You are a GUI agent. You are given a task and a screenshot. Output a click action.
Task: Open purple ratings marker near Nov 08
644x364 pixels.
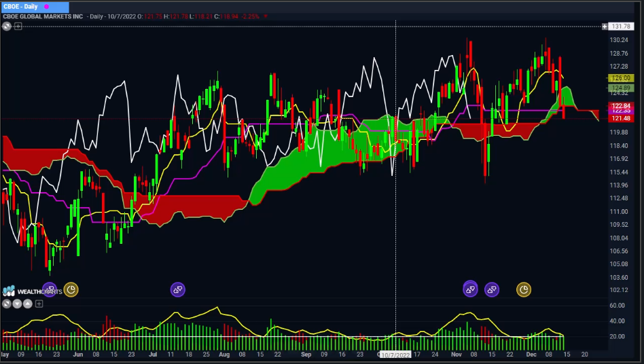(470, 290)
